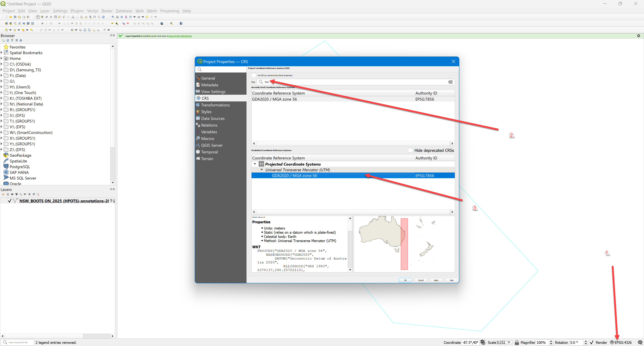Open the Statistical Summary sigma icon
Viewport: 644px width, 346px height.
point(126,17)
